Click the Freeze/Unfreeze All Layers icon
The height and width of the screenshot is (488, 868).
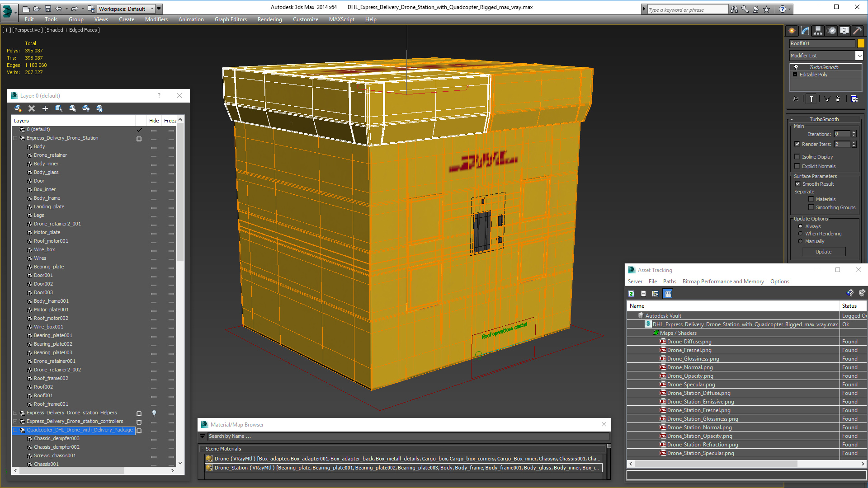(99, 108)
